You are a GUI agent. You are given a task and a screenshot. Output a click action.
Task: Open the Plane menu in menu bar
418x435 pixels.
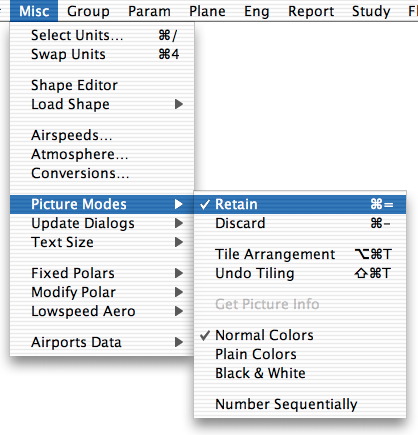coord(207,11)
